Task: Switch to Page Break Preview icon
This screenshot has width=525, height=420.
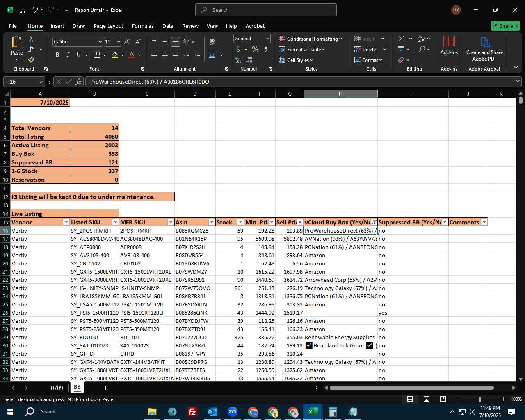Action: coord(443,399)
